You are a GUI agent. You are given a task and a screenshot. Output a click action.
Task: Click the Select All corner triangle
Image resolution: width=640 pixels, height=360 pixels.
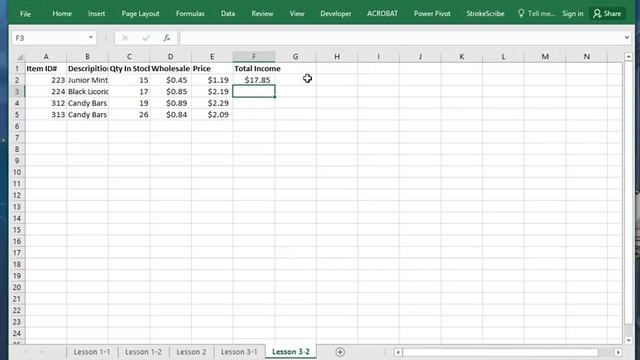click(20, 57)
